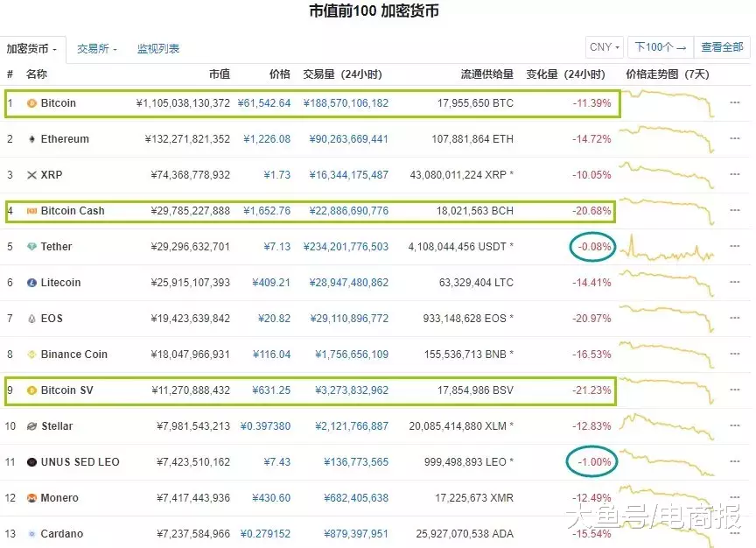Click the Bitcoin SV logo icon
756x548 pixels.
tap(31, 390)
